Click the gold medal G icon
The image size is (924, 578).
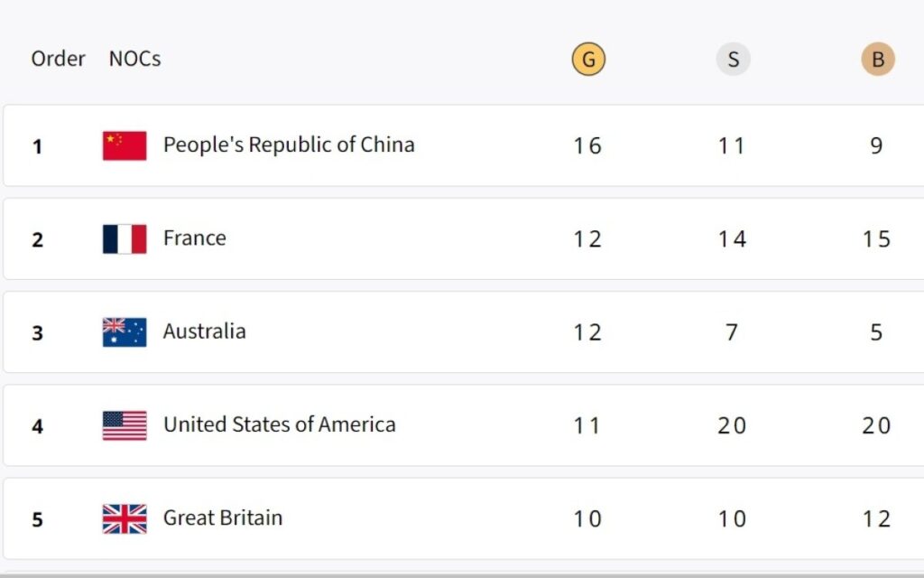coord(588,60)
